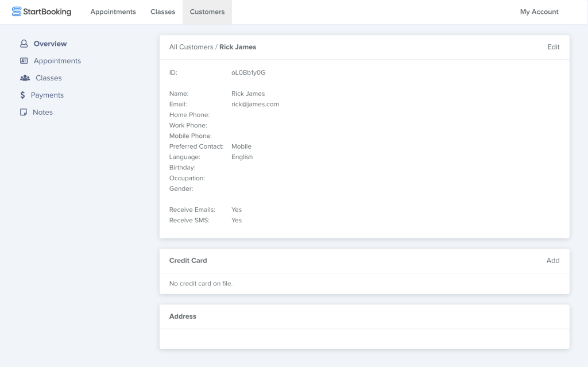Click the customer ID value oL0Bb1y0G
The height and width of the screenshot is (367, 588).
248,73
